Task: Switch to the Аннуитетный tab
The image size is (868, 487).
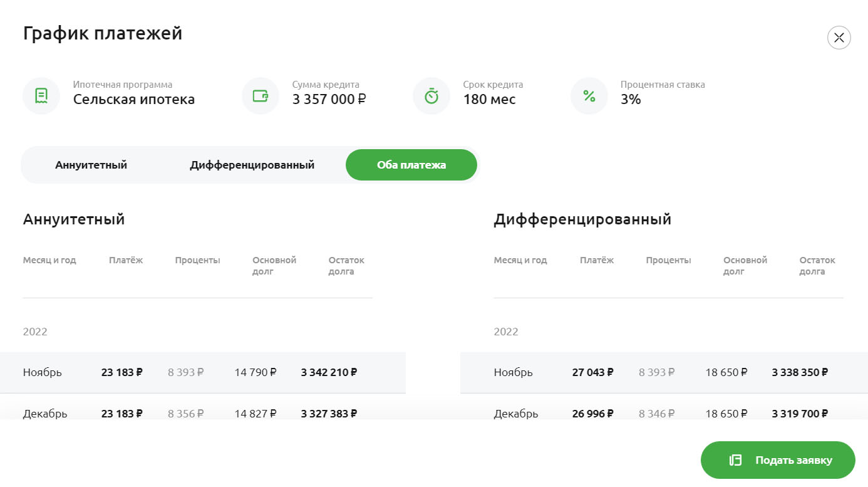Action: tap(91, 165)
